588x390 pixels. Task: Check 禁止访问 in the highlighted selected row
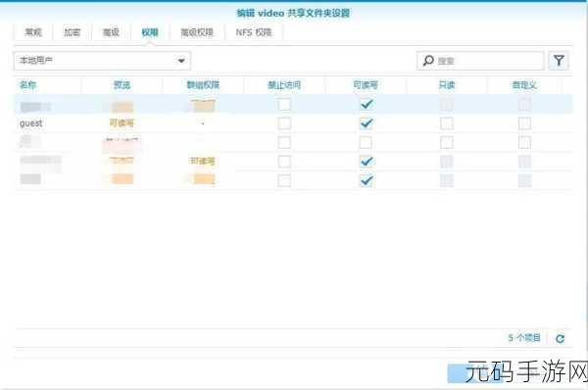click(x=284, y=104)
